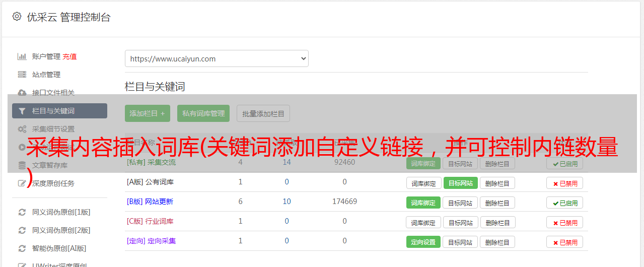
Task: Delete the 公有词库 column via 删除栏目
Action: pos(497,183)
